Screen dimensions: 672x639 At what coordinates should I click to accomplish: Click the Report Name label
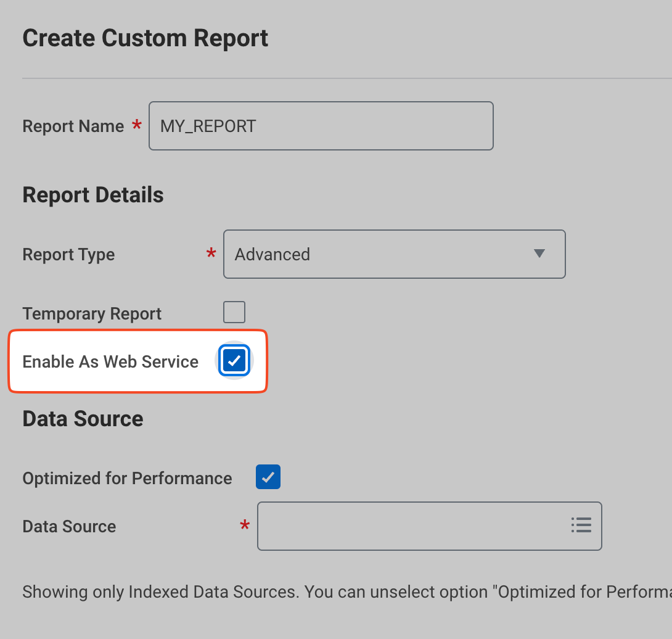click(x=73, y=126)
